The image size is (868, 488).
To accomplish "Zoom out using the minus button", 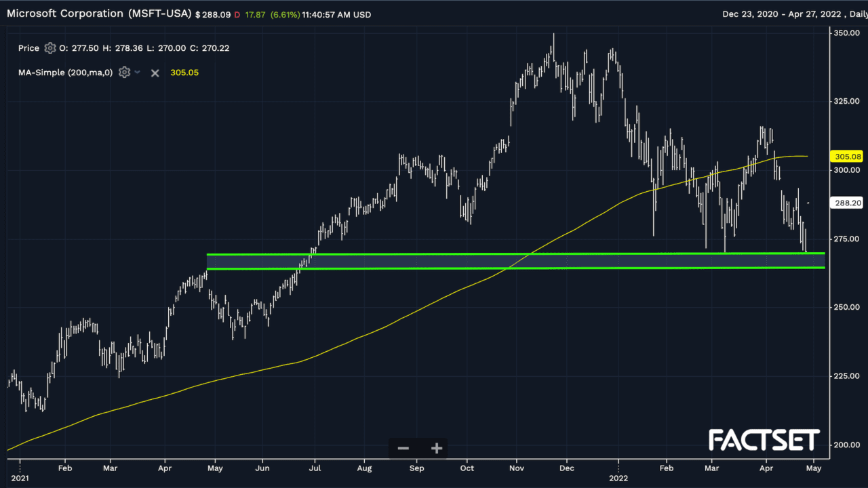I will click(x=403, y=448).
